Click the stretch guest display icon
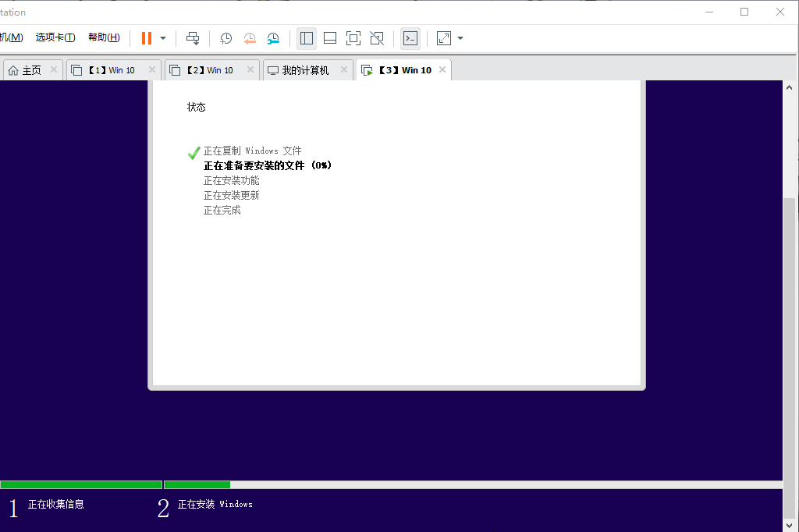Screen dimensions: 799x532 click(x=444, y=38)
